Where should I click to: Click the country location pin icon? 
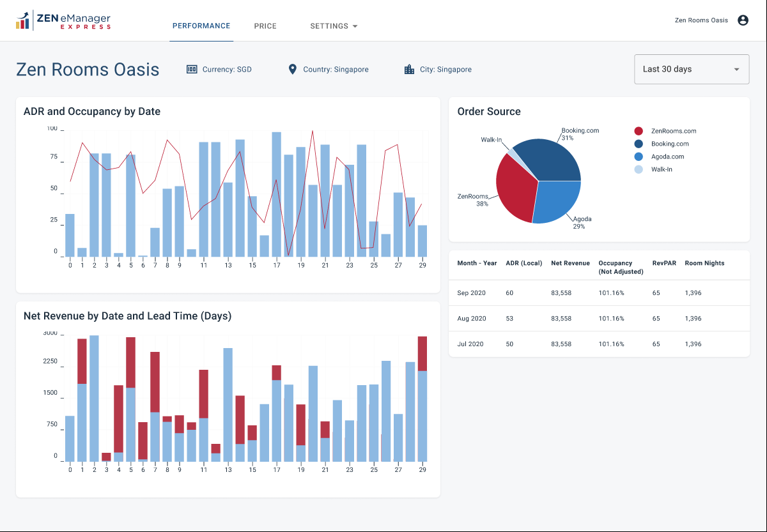pyautogui.click(x=293, y=69)
